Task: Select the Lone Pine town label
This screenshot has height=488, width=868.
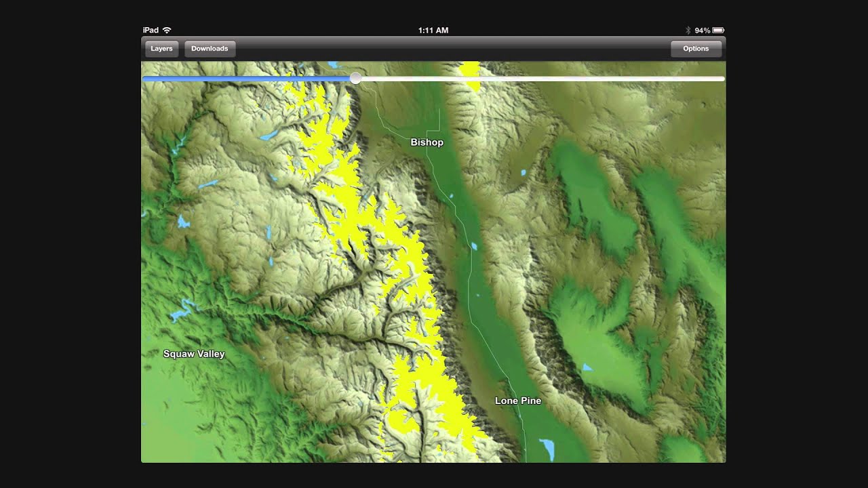Action: click(x=518, y=401)
